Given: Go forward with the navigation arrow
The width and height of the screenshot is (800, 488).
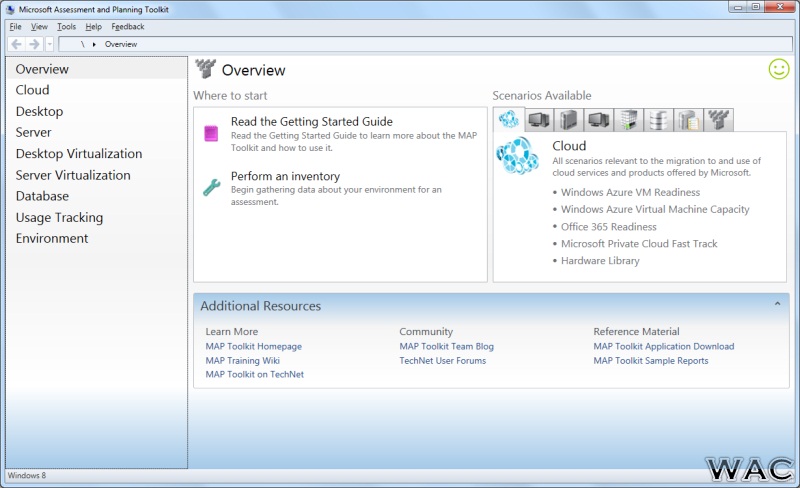Looking at the screenshot, I should point(34,44).
